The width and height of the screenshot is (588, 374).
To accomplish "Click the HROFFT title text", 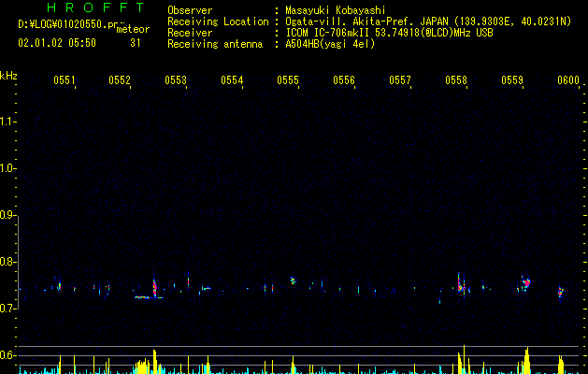I will [95, 7].
